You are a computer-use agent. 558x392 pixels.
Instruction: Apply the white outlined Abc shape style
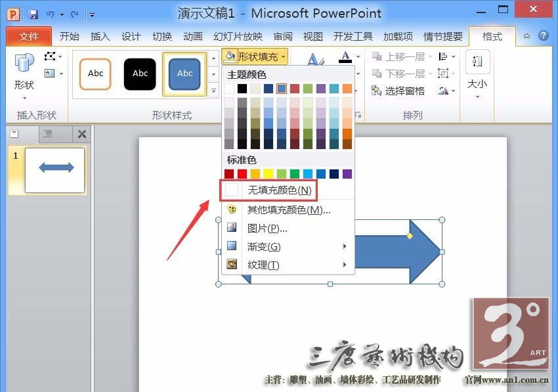tap(95, 74)
